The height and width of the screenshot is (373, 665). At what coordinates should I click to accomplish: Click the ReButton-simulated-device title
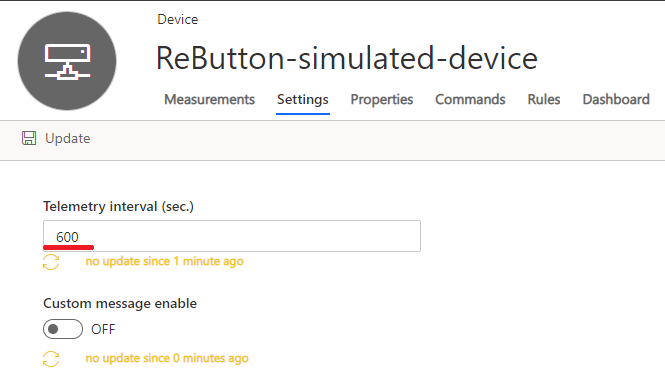pos(347,58)
